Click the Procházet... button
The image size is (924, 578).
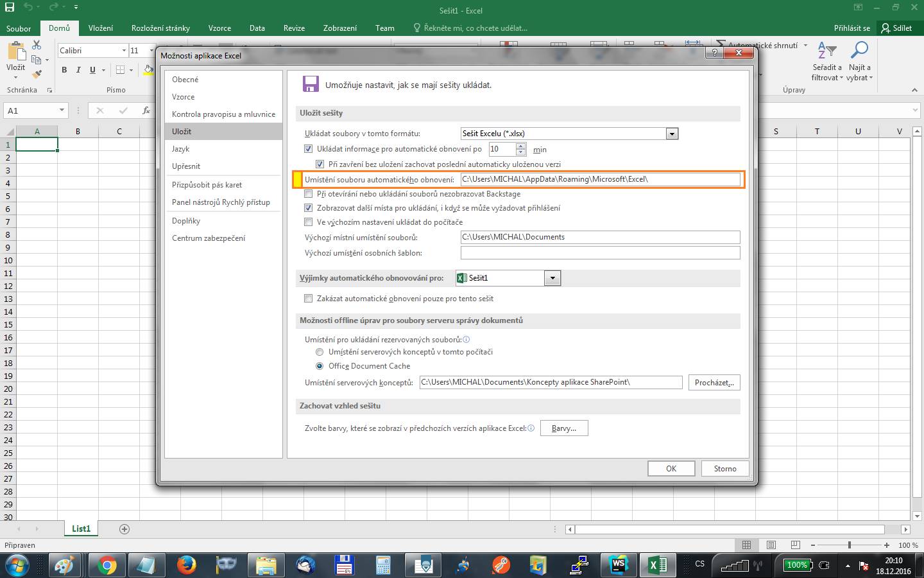(x=714, y=383)
